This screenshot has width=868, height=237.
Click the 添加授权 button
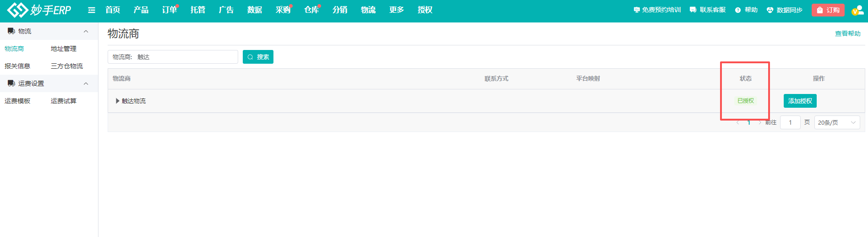point(800,101)
